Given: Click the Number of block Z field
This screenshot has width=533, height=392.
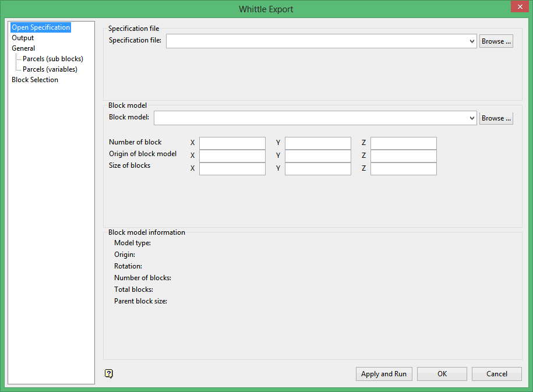Looking at the screenshot, I should coord(404,143).
